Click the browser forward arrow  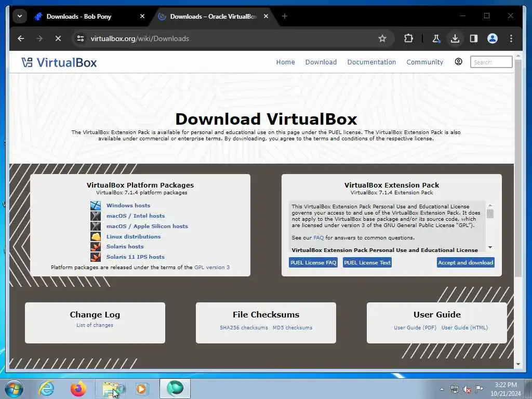[x=39, y=38]
